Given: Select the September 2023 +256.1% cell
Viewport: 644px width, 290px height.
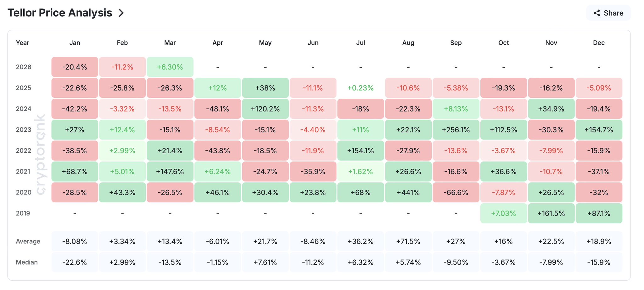Looking at the screenshot, I should pos(456,130).
